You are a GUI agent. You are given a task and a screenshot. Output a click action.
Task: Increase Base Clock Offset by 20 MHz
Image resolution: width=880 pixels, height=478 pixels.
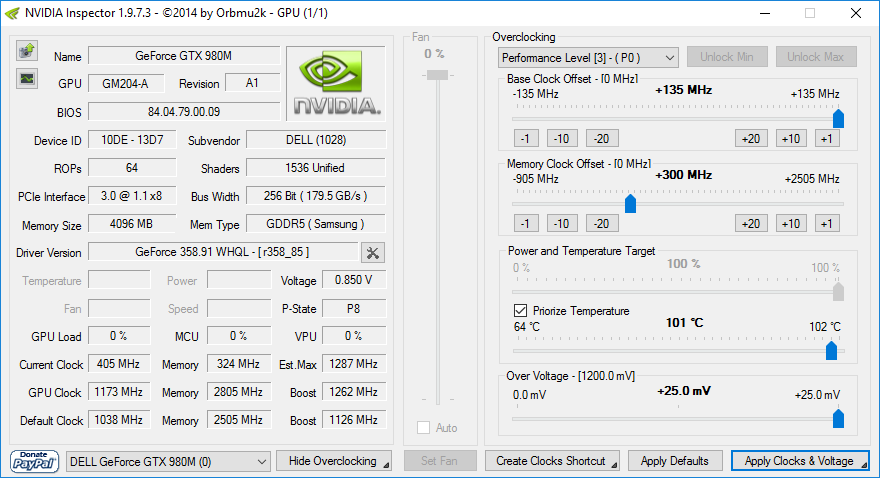point(751,139)
